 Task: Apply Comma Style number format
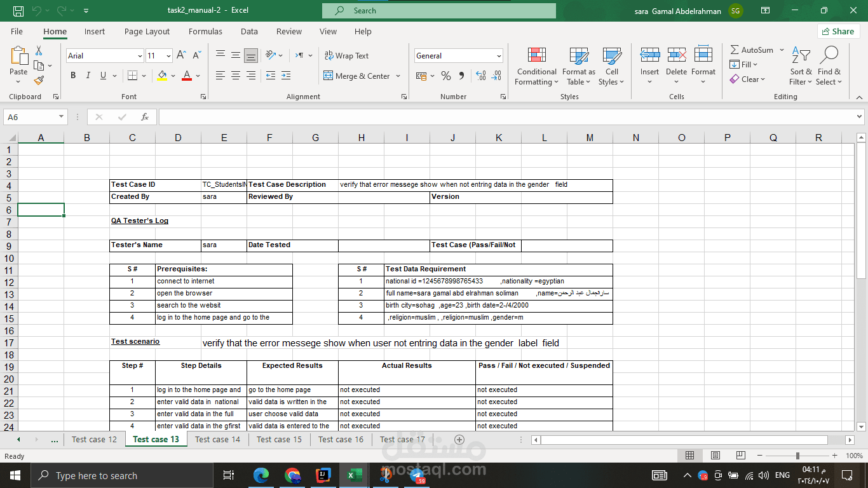[x=461, y=76]
